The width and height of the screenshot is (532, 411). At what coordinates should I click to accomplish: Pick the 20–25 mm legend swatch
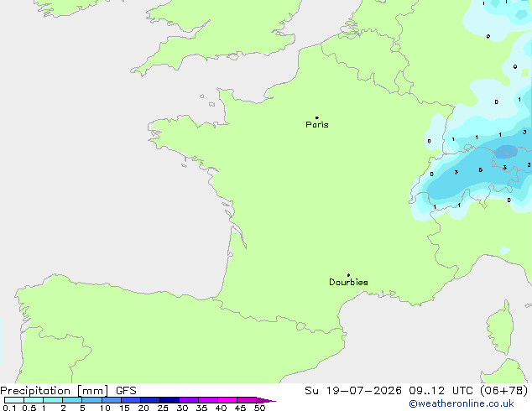(150, 400)
